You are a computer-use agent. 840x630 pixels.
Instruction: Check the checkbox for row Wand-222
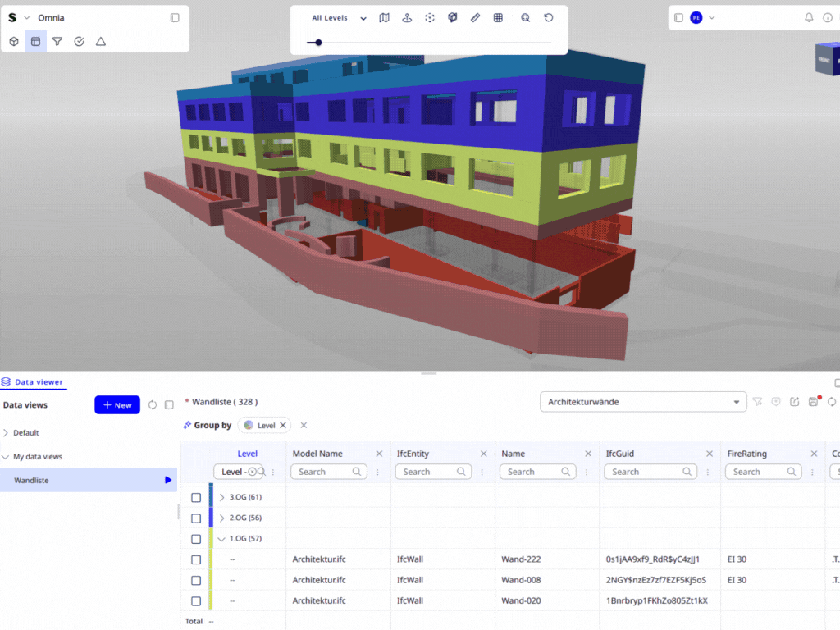pos(195,559)
